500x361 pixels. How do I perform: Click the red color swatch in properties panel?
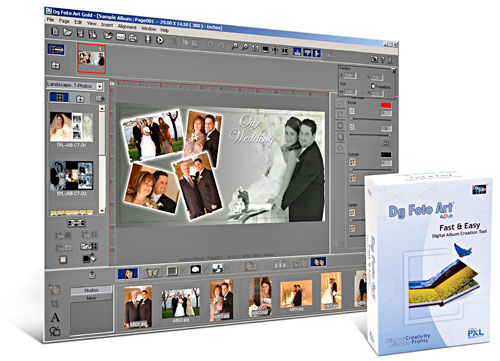[386, 105]
